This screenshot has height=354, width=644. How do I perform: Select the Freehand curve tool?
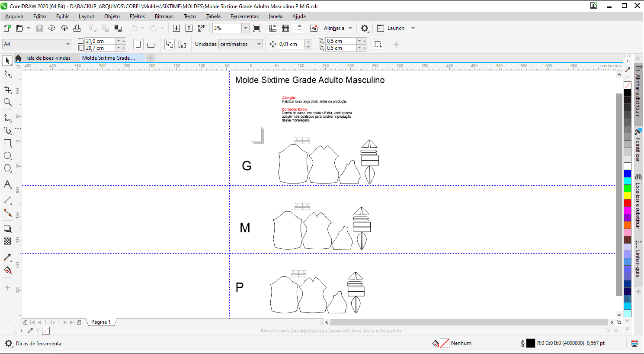click(7, 117)
